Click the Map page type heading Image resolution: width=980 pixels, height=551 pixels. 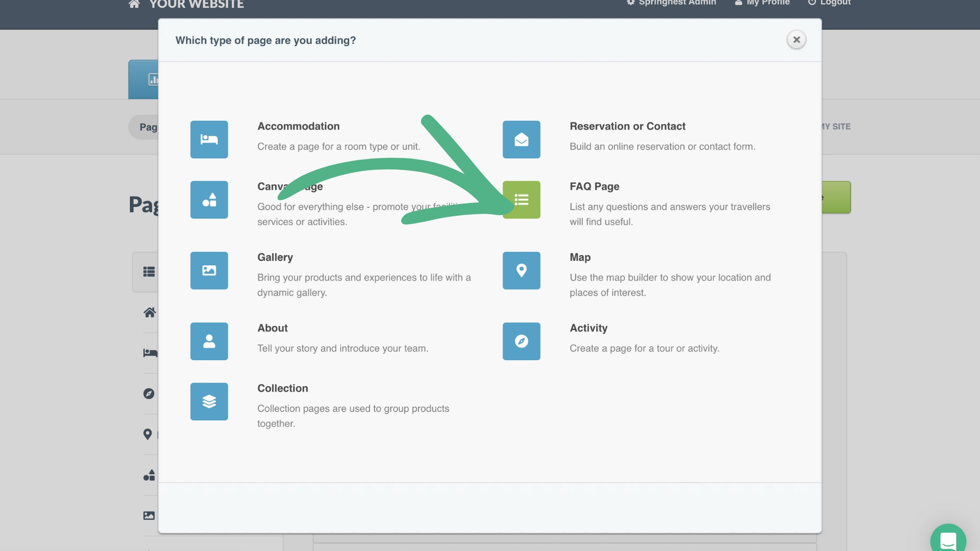(580, 257)
